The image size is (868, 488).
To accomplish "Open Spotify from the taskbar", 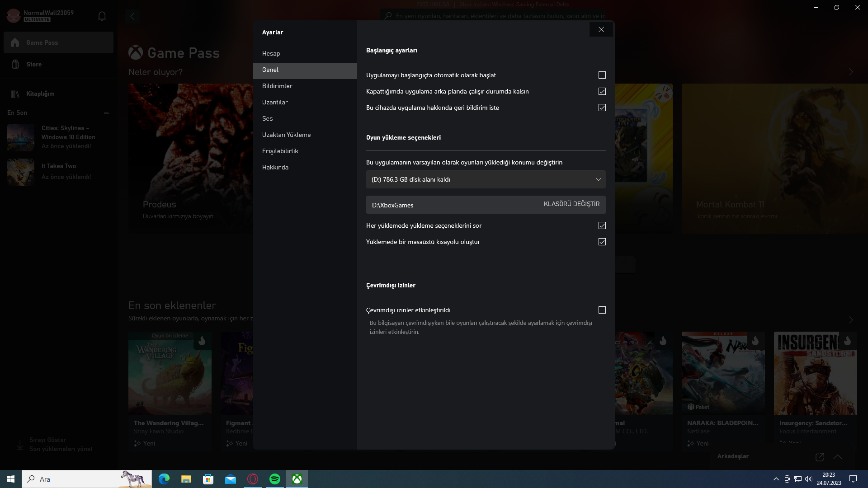I will coord(275,479).
